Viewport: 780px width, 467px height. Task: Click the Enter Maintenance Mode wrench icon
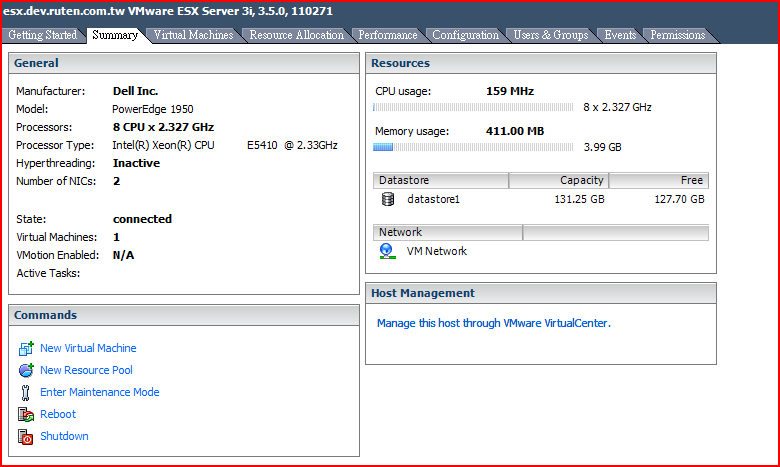click(x=26, y=392)
